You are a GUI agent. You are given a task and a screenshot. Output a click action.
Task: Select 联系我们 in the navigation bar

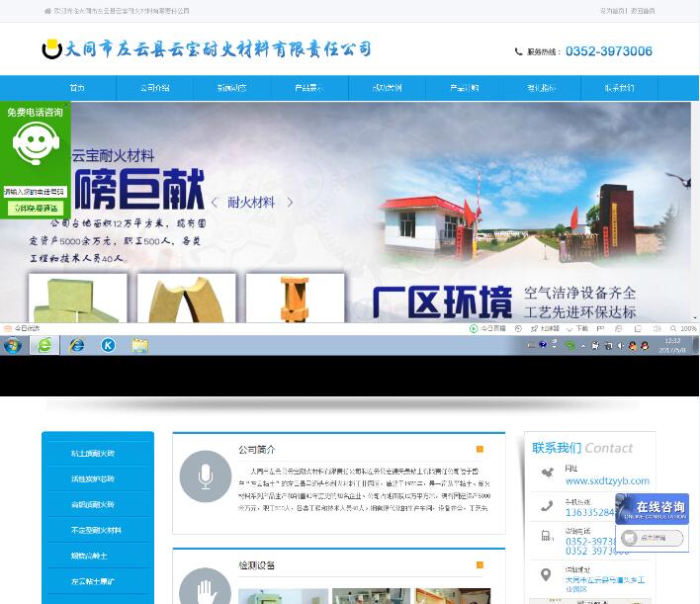click(x=619, y=88)
